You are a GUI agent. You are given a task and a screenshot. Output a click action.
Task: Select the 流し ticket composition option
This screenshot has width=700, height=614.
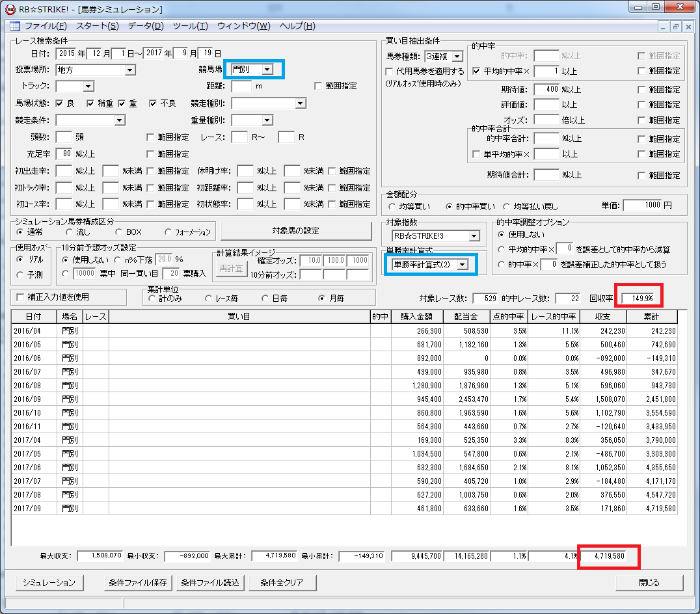[x=69, y=232]
